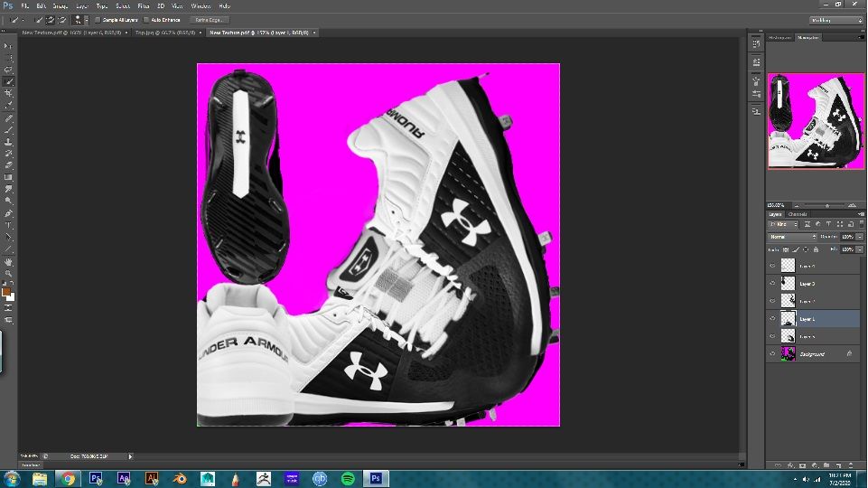Image resolution: width=868 pixels, height=488 pixels.
Task: Select the Crop tool
Action: pos(8,94)
